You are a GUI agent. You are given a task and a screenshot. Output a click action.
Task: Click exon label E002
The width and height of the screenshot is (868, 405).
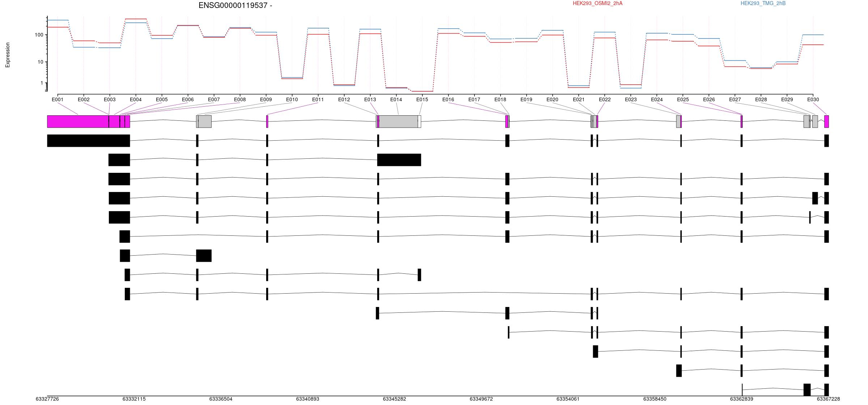84,99
